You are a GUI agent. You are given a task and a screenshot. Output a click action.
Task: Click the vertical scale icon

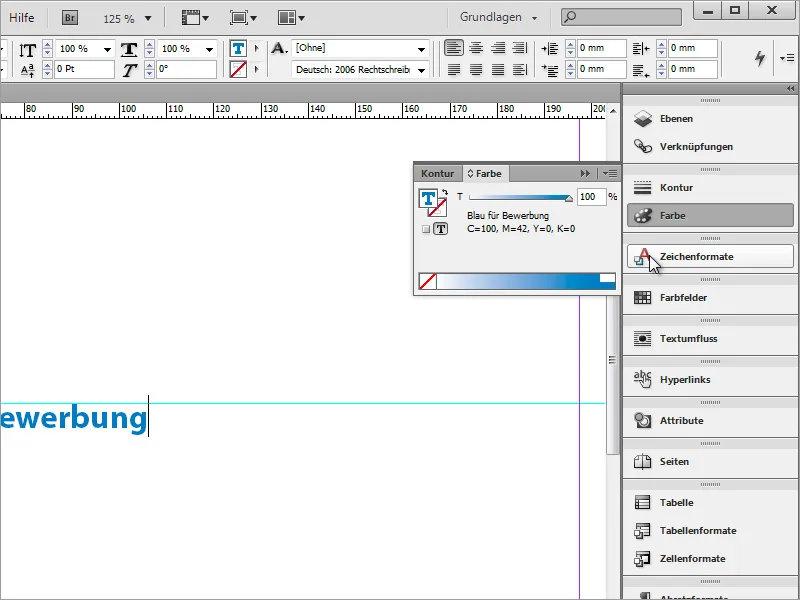pos(28,49)
